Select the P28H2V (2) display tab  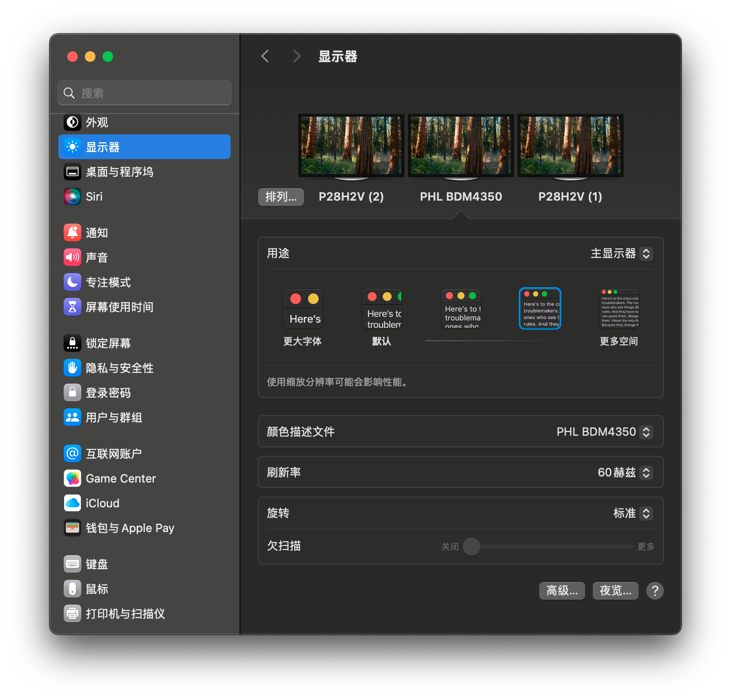[x=351, y=197]
